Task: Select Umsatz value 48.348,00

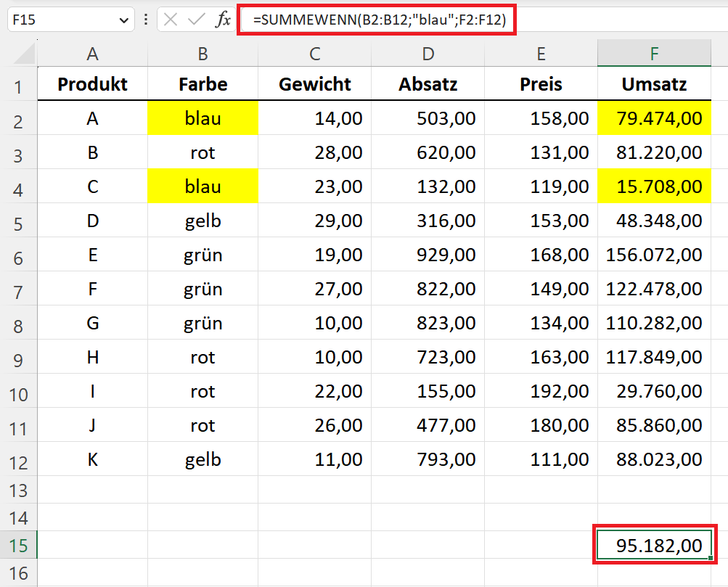Action: pos(654,221)
